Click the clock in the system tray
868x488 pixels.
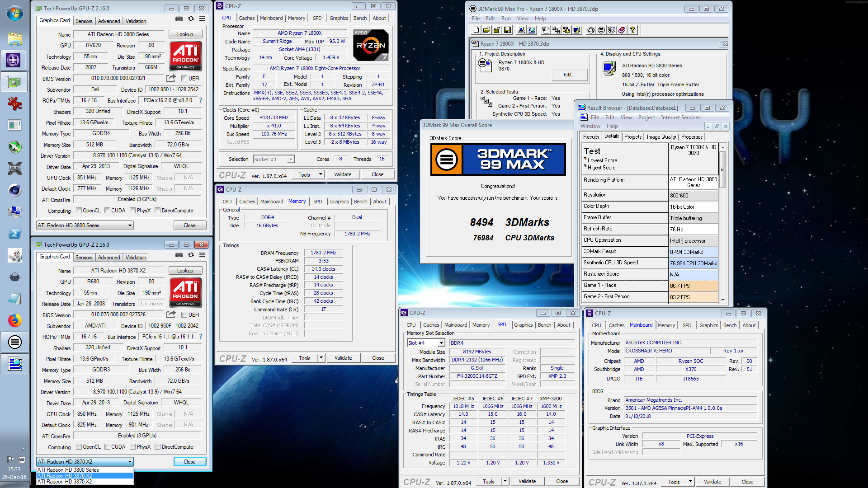tap(14, 473)
